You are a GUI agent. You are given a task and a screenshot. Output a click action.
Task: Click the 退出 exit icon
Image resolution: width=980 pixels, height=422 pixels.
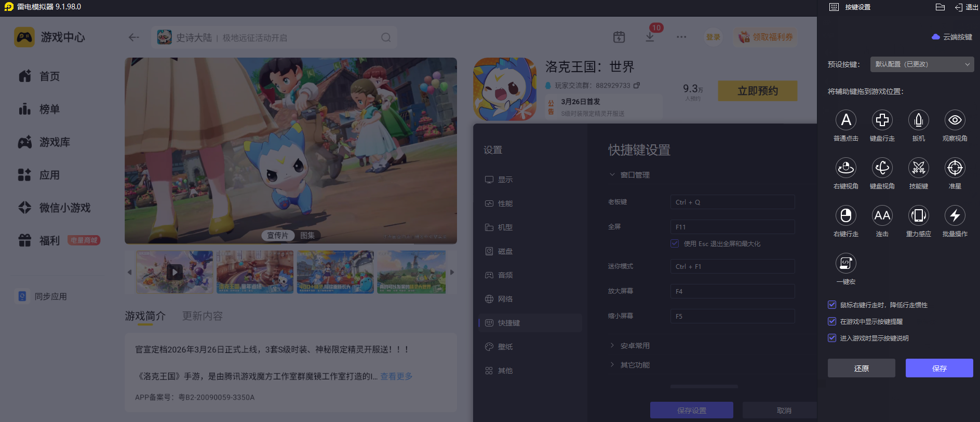[966, 7]
